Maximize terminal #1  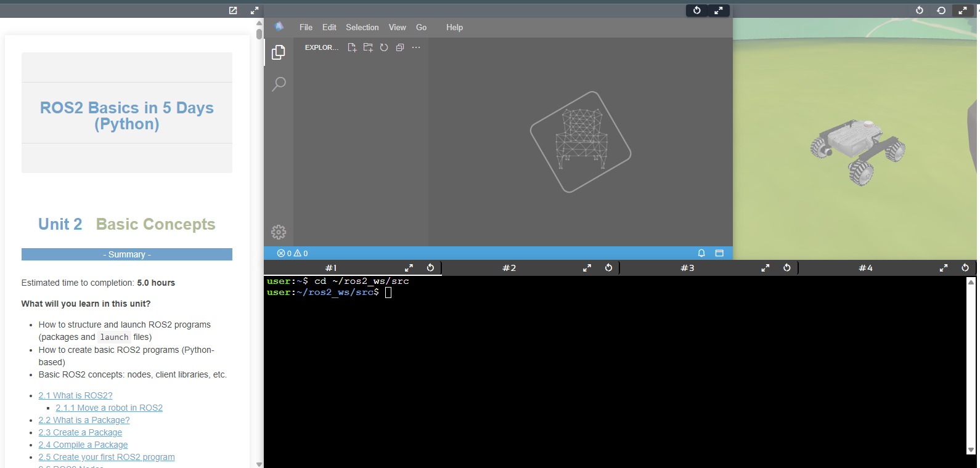(409, 268)
